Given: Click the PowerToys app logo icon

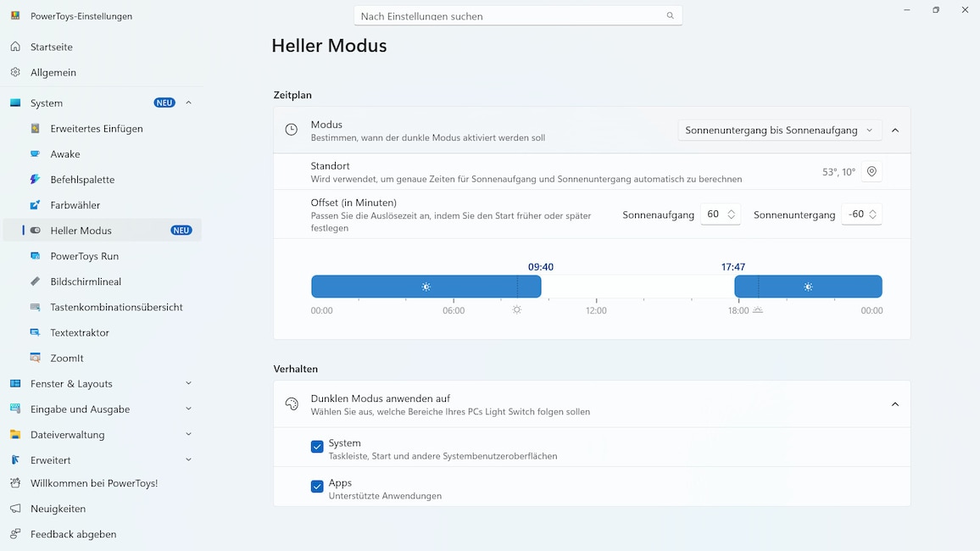Looking at the screenshot, I should pyautogui.click(x=15, y=15).
